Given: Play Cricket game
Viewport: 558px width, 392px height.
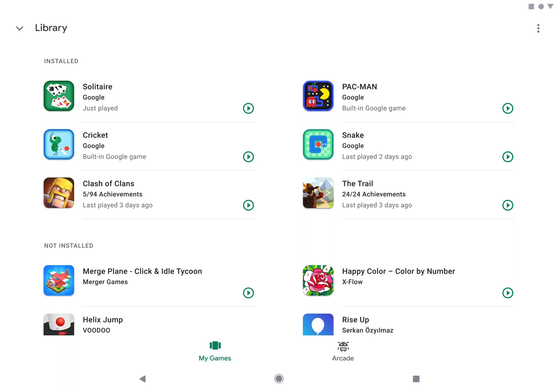Looking at the screenshot, I should (248, 157).
